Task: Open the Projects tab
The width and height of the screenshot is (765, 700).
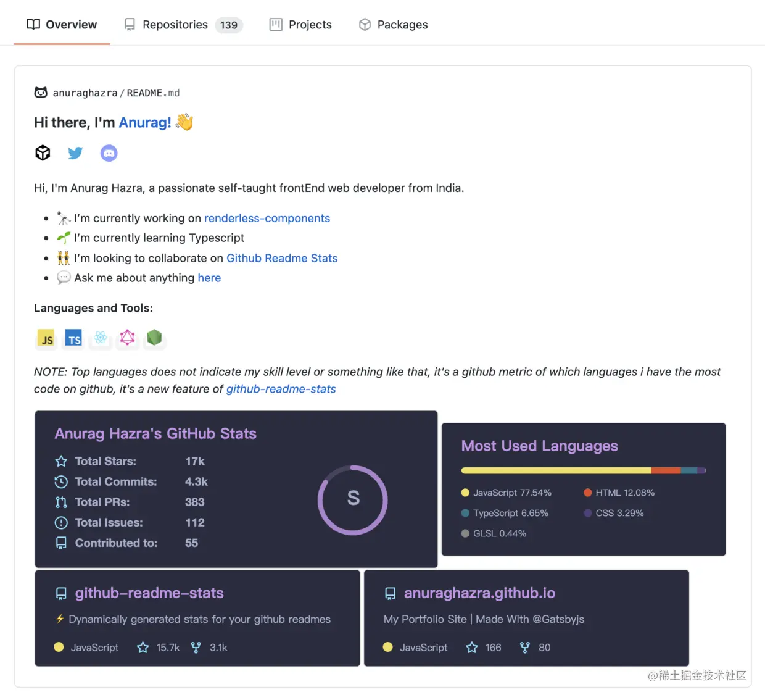Action: click(x=300, y=25)
